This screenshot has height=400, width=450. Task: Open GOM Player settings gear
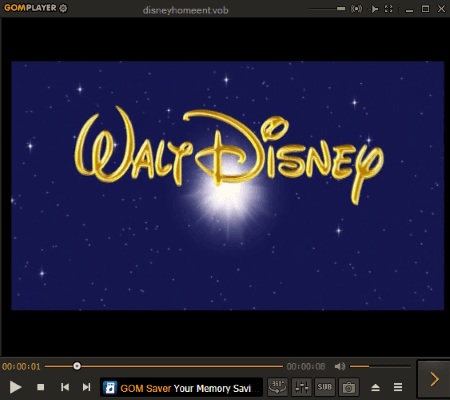point(63,8)
